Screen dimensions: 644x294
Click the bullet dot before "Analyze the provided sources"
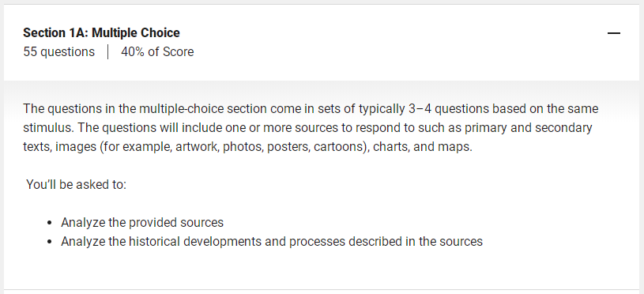tap(49, 223)
